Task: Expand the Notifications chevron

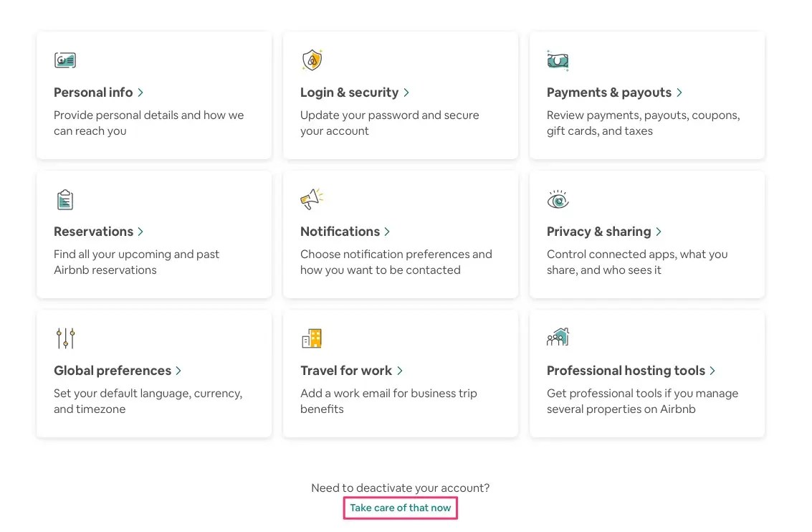Action: tap(388, 232)
